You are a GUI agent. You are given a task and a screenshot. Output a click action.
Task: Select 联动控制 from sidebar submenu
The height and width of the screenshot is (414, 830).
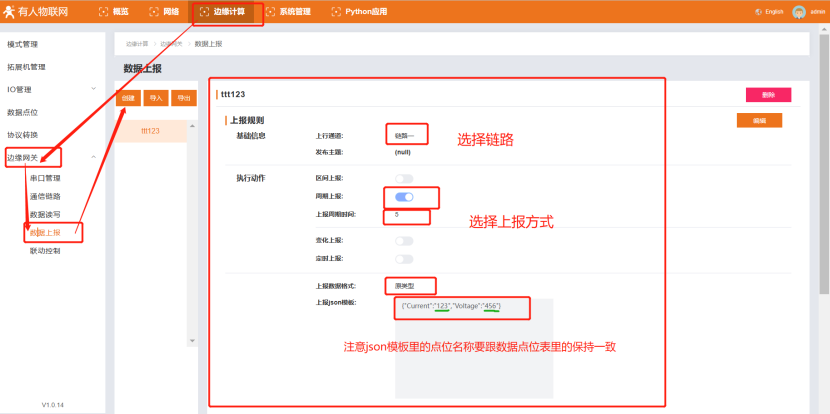pos(45,251)
